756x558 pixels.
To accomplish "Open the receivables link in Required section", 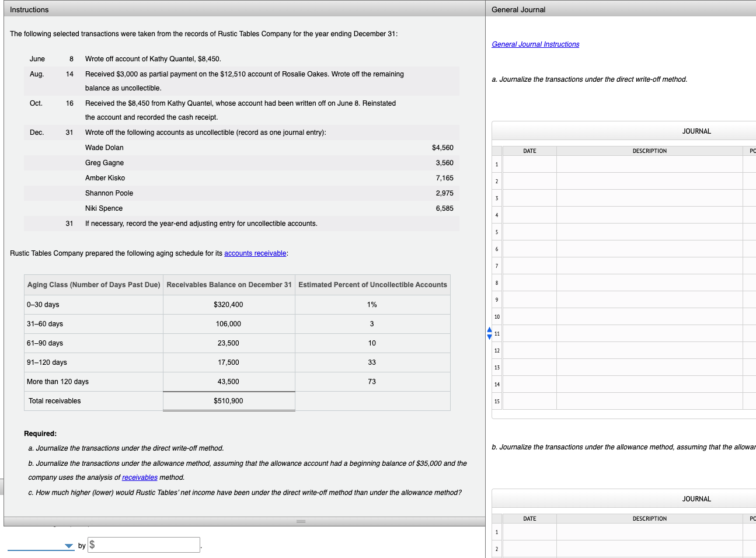I will tap(140, 477).
